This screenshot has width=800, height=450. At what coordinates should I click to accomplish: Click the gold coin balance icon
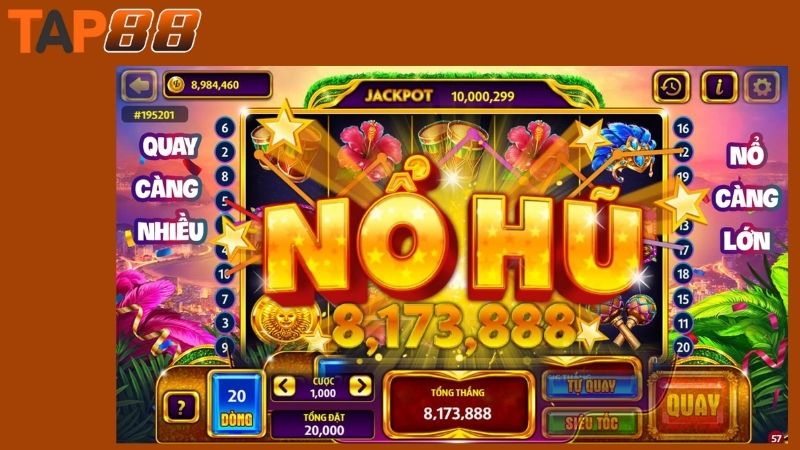coord(176,85)
